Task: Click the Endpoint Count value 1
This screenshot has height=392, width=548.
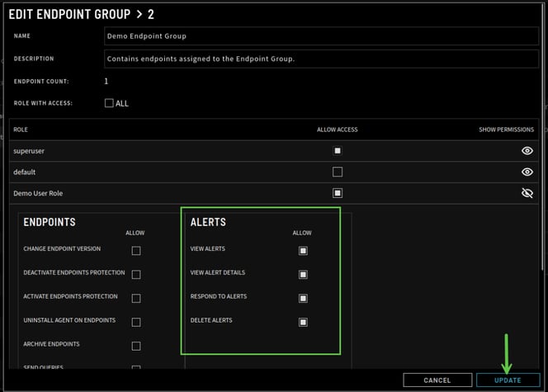Action: point(106,81)
